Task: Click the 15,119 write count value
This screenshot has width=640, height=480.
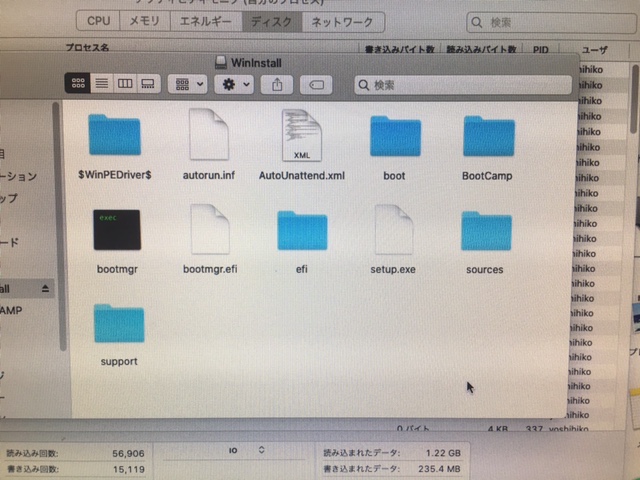Action: coord(129,469)
